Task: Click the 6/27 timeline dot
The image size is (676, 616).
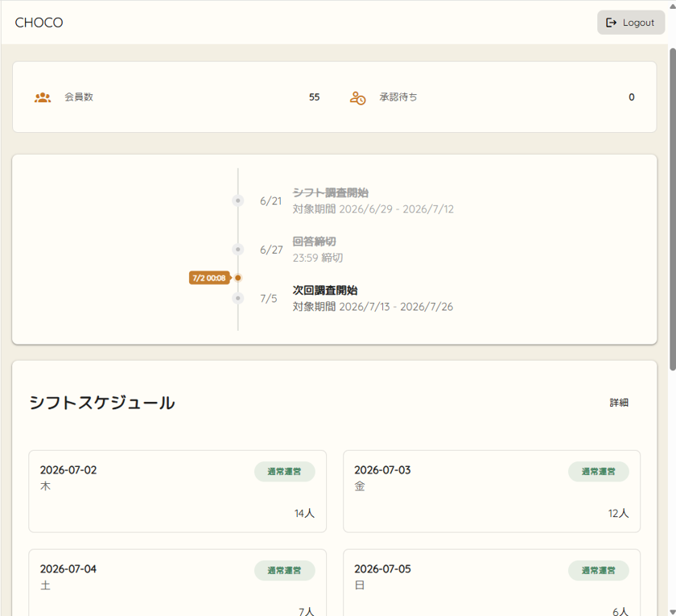Action: pyautogui.click(x=238, y=250)
